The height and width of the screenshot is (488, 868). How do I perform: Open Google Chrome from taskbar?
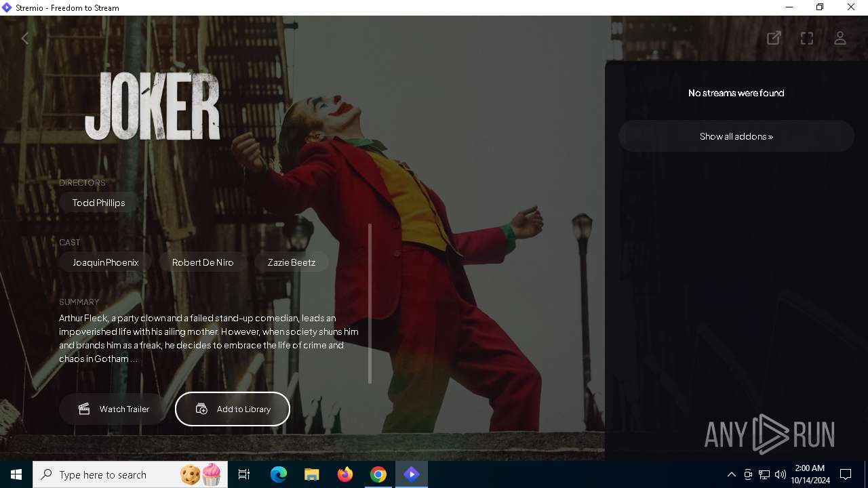[378, 474]
